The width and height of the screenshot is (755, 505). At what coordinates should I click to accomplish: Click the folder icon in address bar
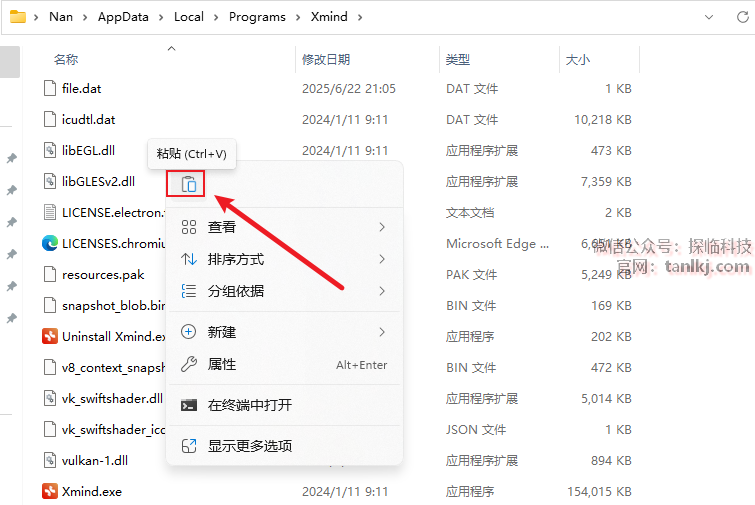tap(18, 17)
